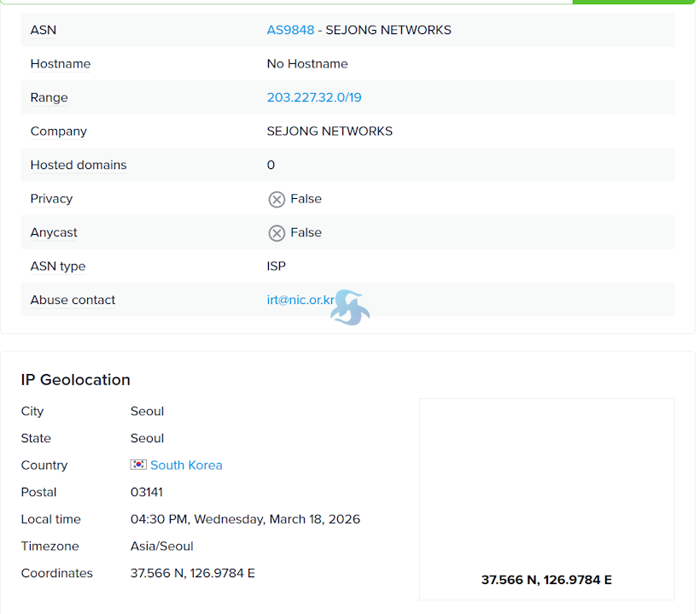Click the Hosted domains count value
Screen dimensions: 700x614
(x=271, y=165)
